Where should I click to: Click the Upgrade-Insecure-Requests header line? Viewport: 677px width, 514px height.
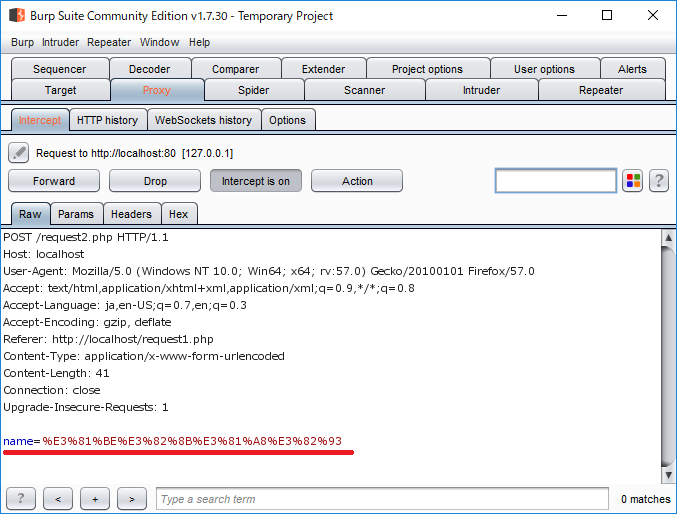pyautogui.click(x=85, y=407)
